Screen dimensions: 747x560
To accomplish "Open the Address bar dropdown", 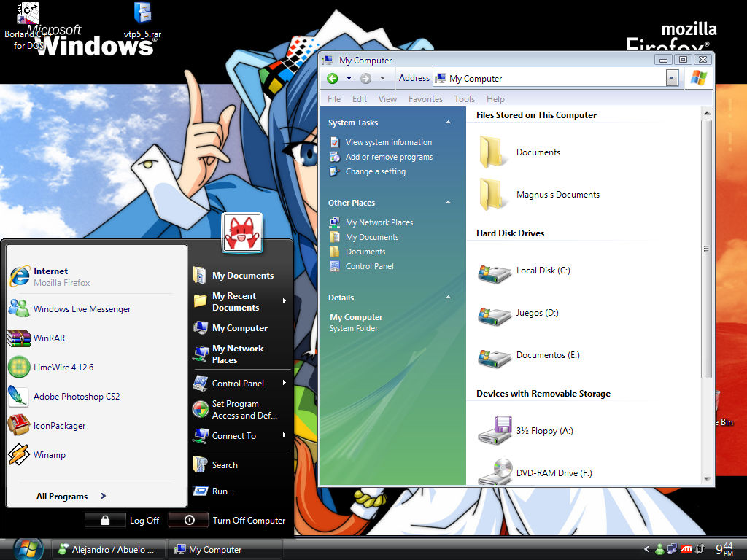I will tap(672, 78).
